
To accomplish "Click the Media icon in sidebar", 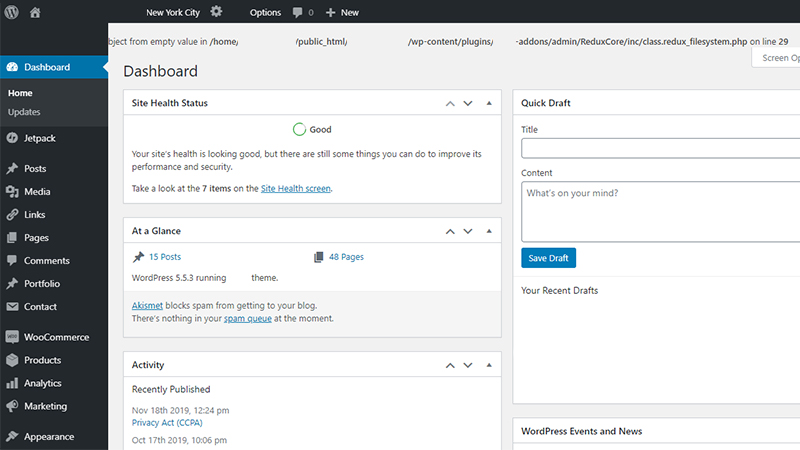I will (12, 191).
